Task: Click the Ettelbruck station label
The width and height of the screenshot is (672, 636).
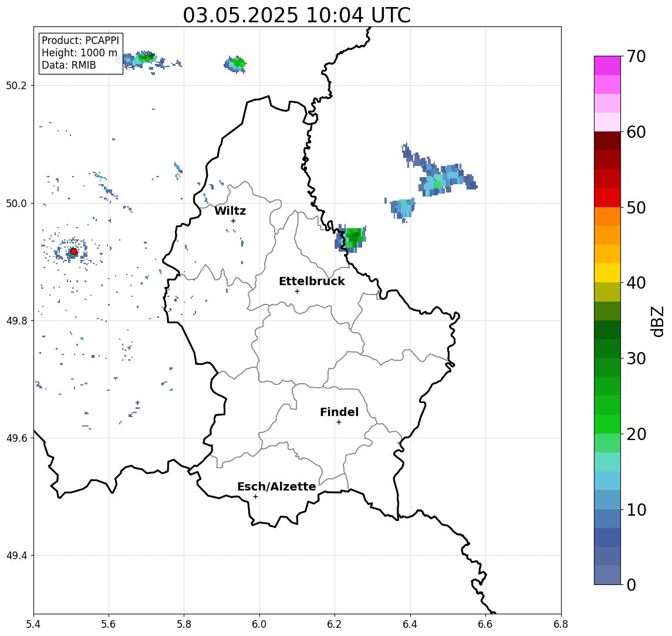Action: [x=312, y=281]
